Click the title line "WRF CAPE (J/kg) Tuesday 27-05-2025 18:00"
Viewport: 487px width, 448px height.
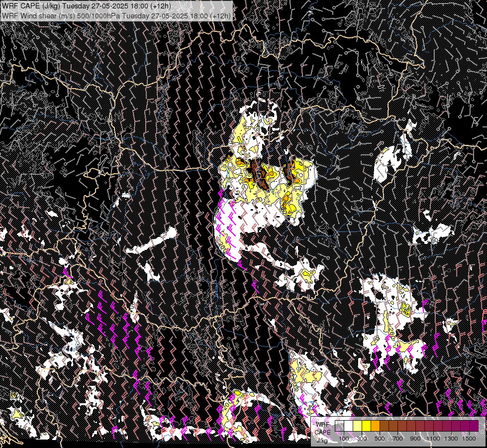click(87, 6)
